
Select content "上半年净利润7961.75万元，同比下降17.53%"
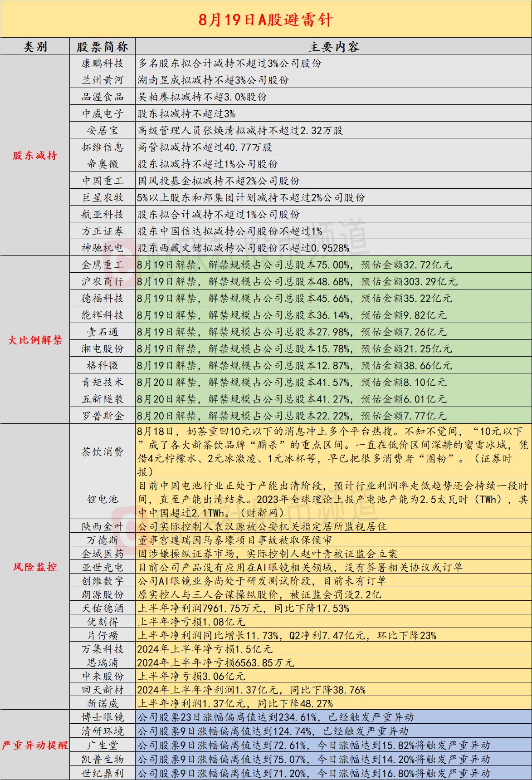pyautogui.click(x=244, y=608)
